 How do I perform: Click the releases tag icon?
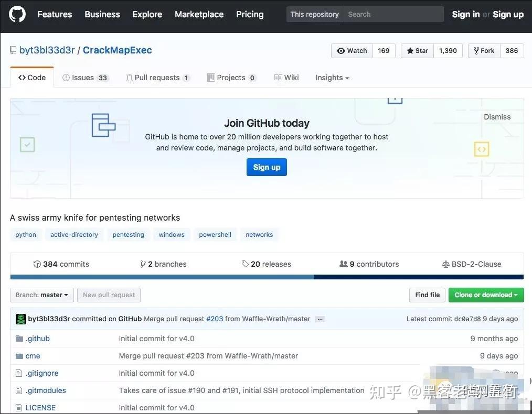pyautogui.click(x=245, y=264)
